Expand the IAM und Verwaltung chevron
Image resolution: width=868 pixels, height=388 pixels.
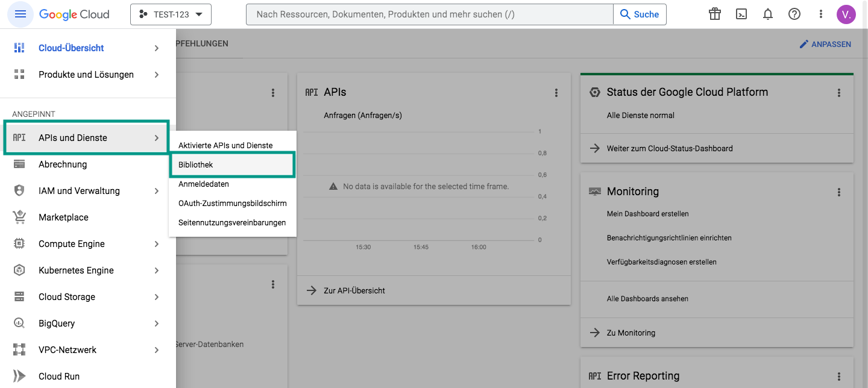tap(157, 191)
